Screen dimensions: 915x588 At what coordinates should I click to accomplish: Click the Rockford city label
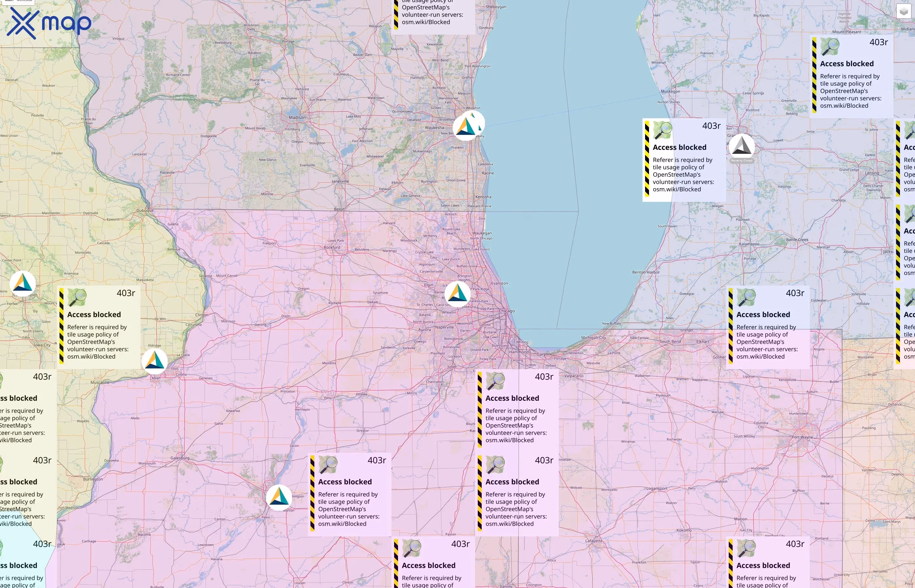click(332, 247)
